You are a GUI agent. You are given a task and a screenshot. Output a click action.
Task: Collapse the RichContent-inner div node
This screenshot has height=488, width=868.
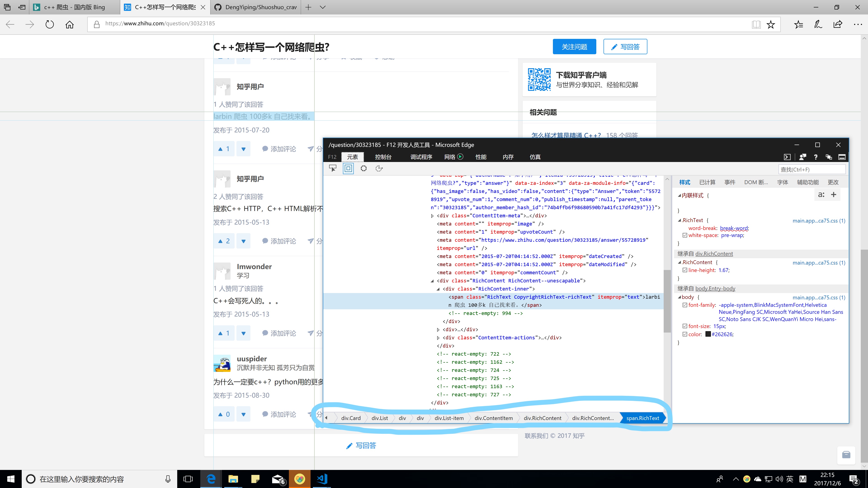click(x=438, y=289)
